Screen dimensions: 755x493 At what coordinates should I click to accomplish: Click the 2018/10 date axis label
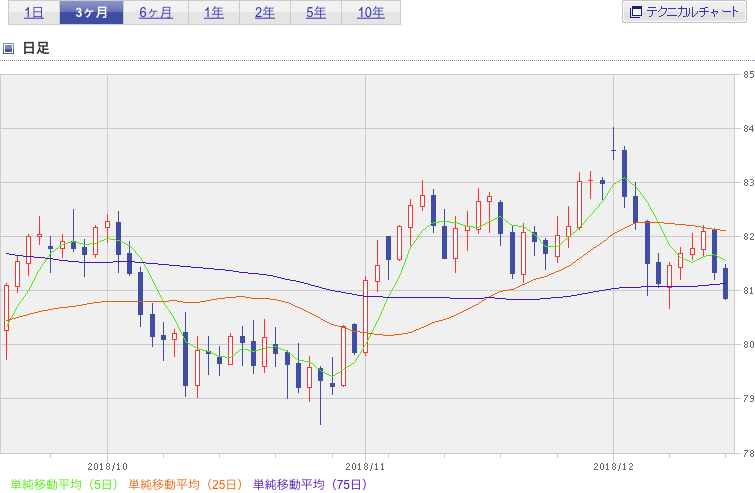tap(107, 467)
